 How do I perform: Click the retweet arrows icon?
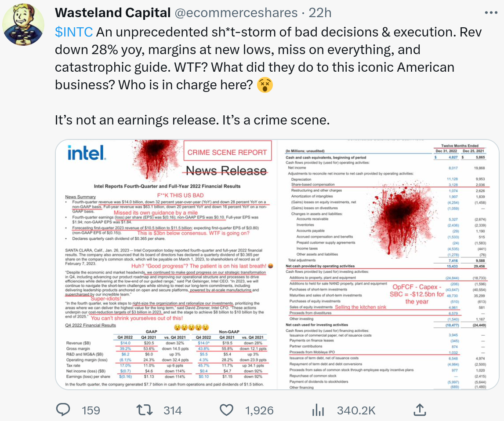143,410
